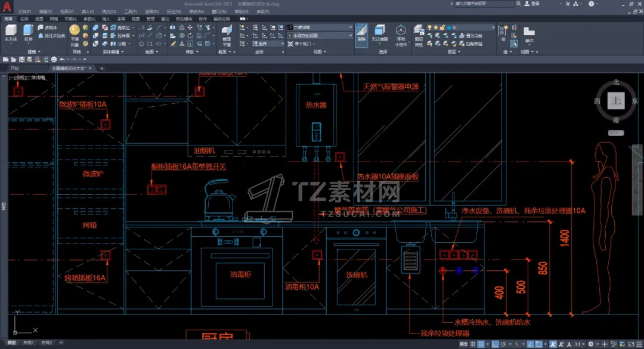Toggle the layer 0 lock icon

click(442, 27)
